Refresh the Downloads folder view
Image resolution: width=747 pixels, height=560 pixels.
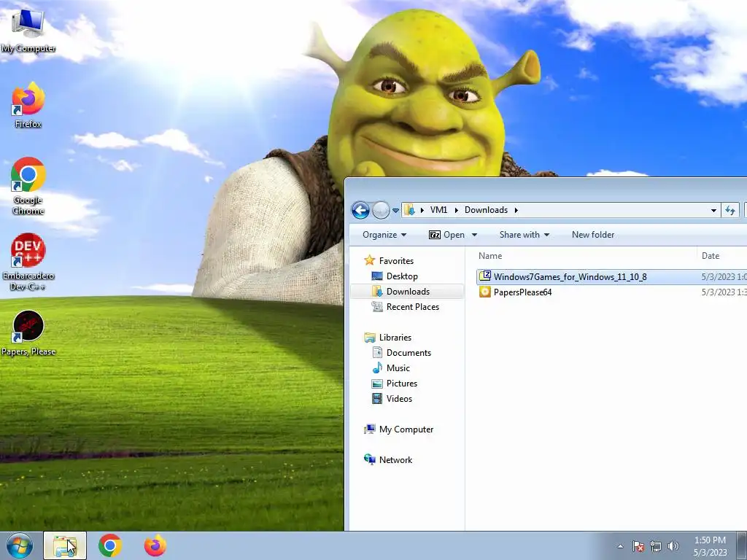[730, 210]
